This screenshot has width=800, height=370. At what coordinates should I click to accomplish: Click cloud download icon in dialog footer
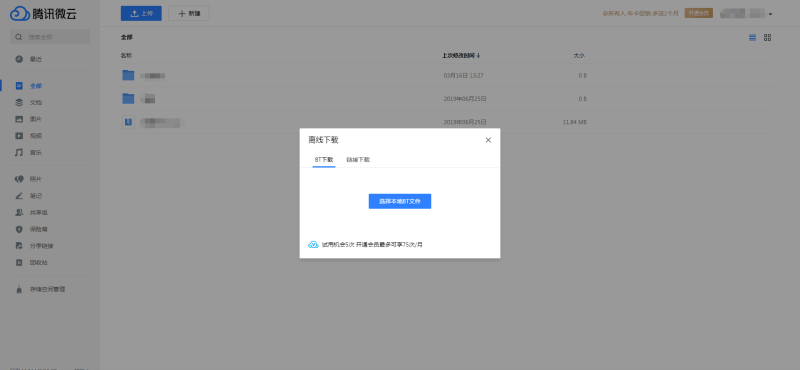(313, 244)
